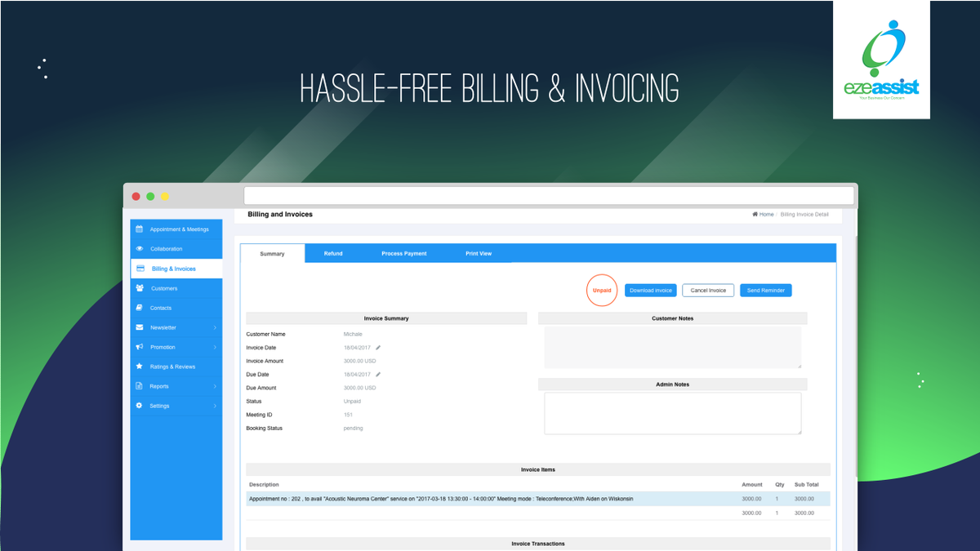The width and height of the screenshot is (980, 551).
Task: Send a reminder with Send Reminder button
Action: [x=766, y=291]
